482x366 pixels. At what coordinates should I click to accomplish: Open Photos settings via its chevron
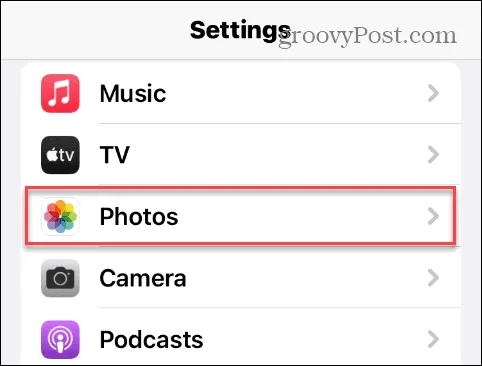coord(433,217)
